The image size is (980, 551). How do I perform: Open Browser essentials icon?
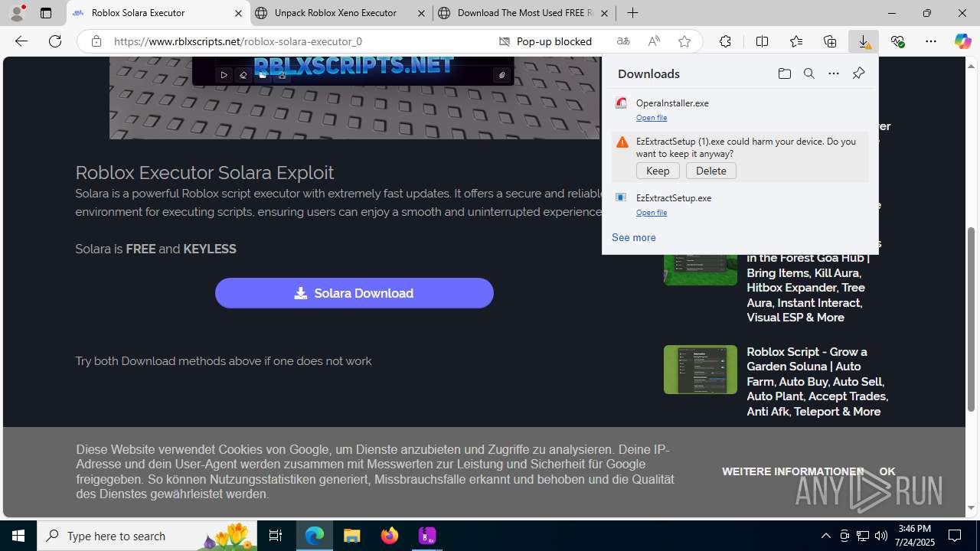point(897,41)
